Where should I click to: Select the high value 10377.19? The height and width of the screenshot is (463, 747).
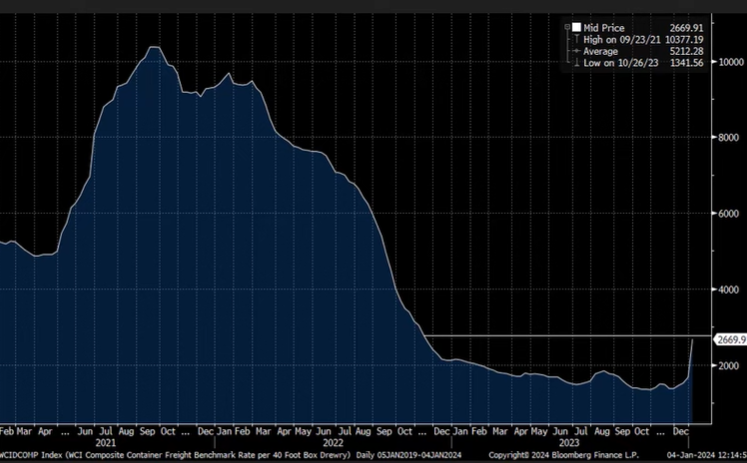[684, 40]
